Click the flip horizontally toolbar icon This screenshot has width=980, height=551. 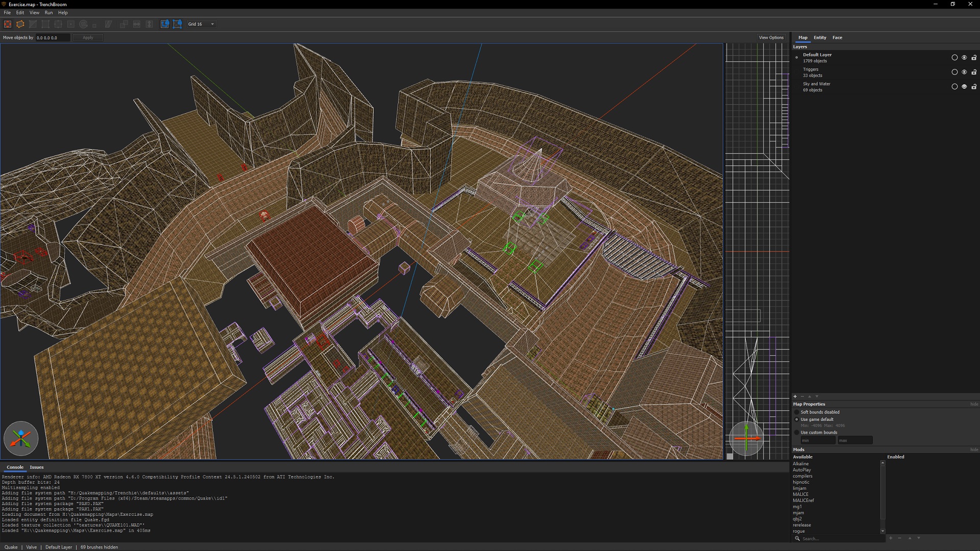pos(137,24)
